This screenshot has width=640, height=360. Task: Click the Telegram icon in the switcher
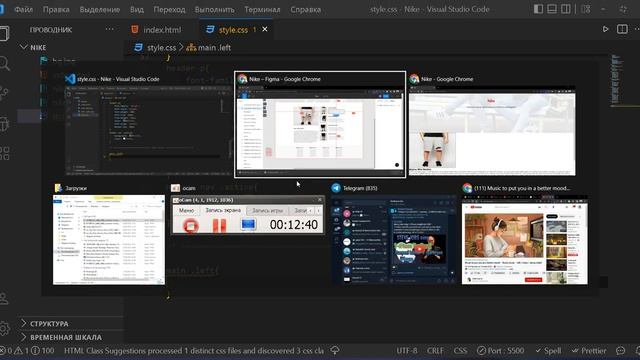pyautogui.click(x=336, y=188)
